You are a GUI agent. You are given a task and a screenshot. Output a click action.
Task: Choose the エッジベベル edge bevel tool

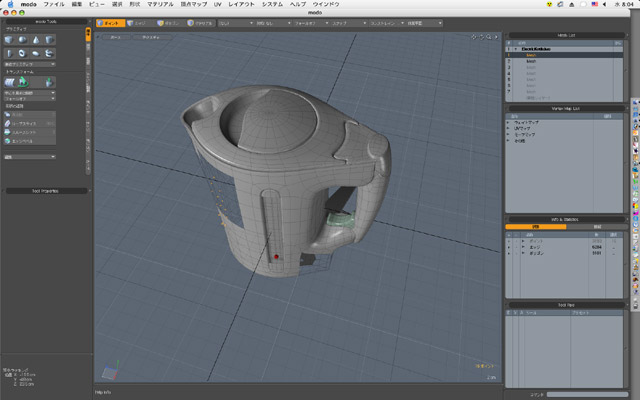click(29, 141)
